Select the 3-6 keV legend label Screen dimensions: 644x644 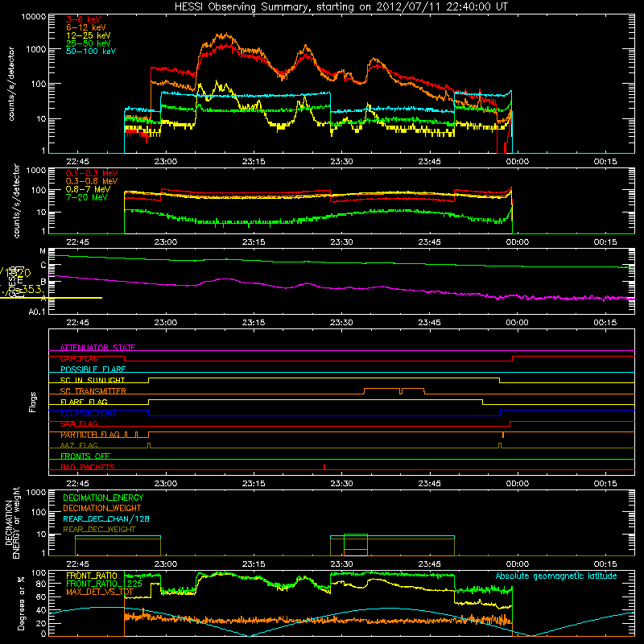(83, 19)
